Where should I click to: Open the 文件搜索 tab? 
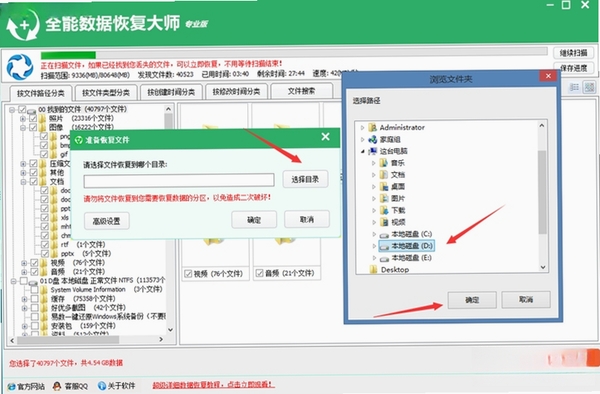click(302, 91)
